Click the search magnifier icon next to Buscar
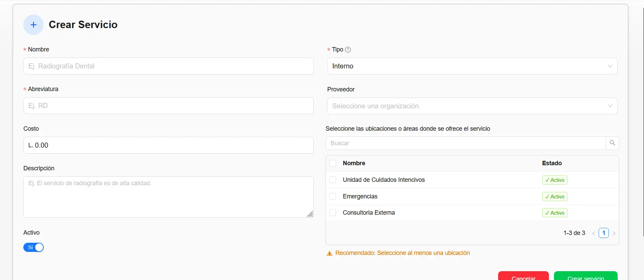Image resolution: width=644 pixels, height=280 pixels. tap(612, 143)
